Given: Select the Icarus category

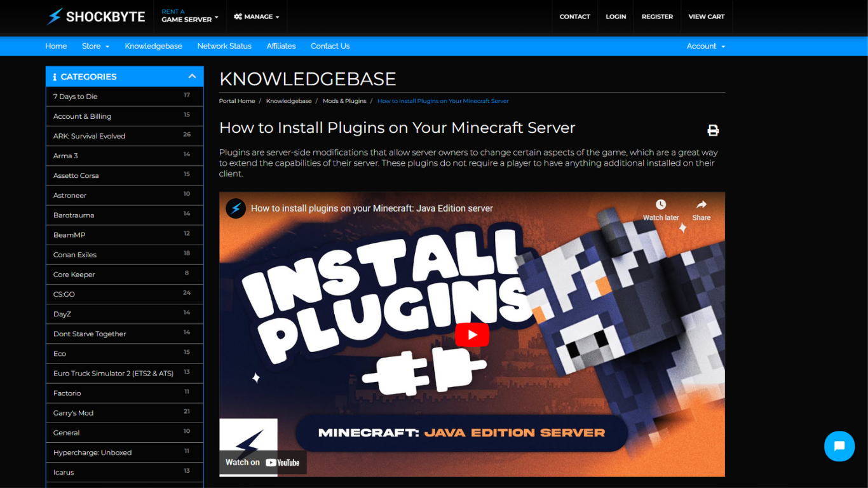Looking at the screenshot, I should pyautogui.click(x=125, y=471).
